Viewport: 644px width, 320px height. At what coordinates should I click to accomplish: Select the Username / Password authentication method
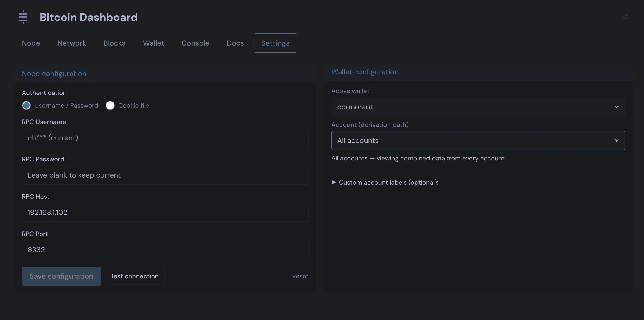pyautogui.click(x=26, y=105)
